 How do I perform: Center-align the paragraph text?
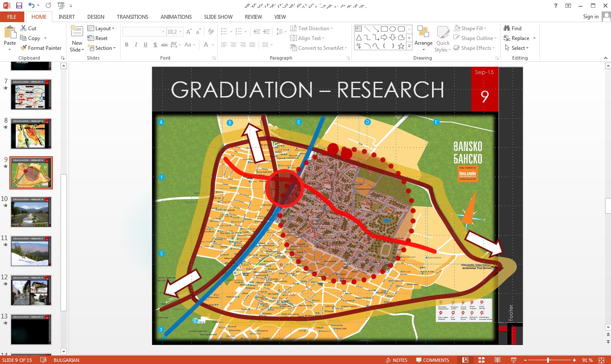[x=233, y=45]
